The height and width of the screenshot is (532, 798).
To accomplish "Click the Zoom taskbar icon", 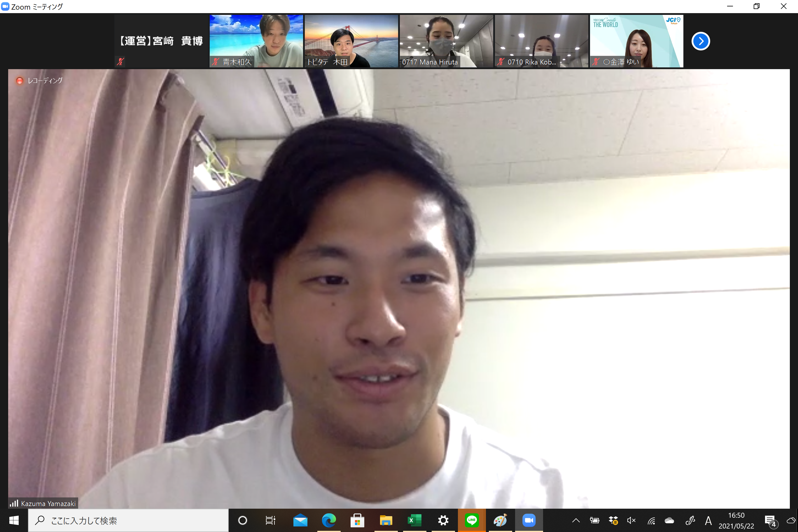I will (528, 520).
